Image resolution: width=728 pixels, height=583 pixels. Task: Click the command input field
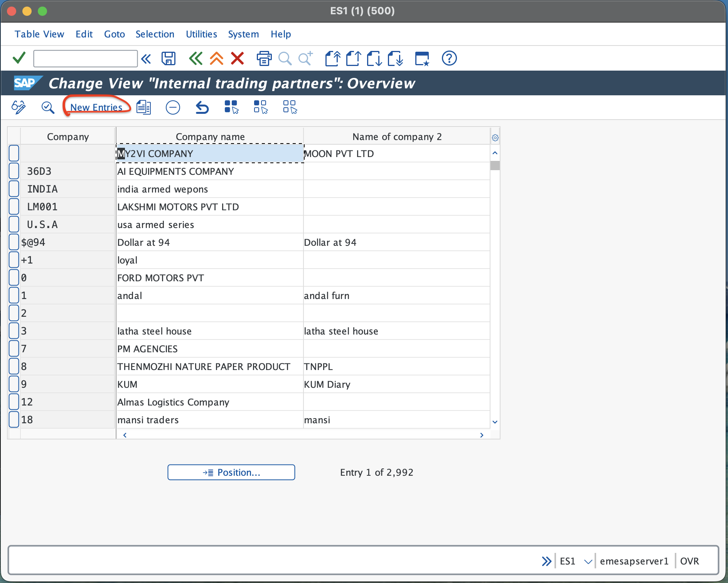tap(86, 59)
